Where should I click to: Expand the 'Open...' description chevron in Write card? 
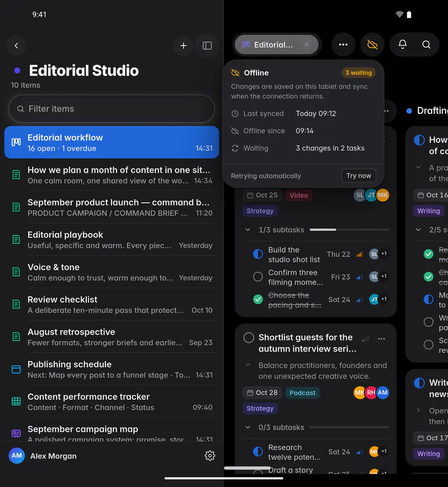[418, 410]
